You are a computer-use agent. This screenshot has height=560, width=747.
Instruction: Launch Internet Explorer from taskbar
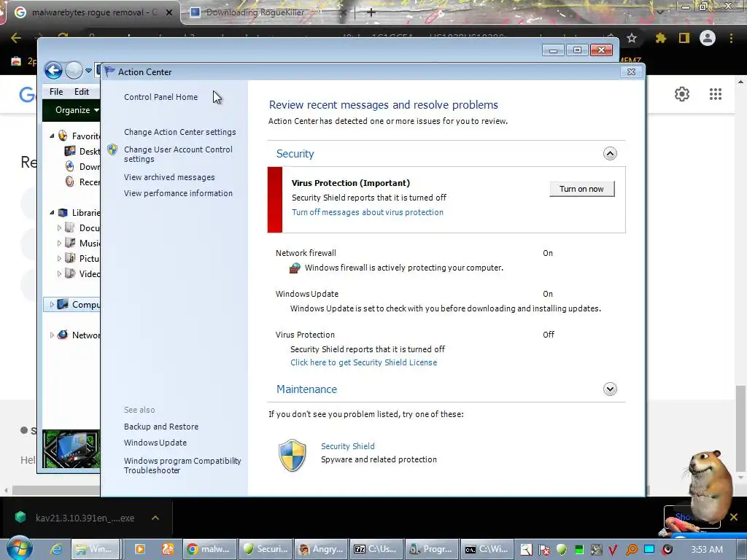coord(55,549)
